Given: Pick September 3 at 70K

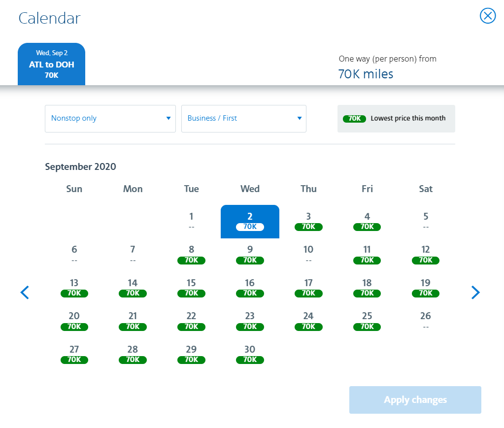Looking at the screenshot, I should (x=308, y=221).
